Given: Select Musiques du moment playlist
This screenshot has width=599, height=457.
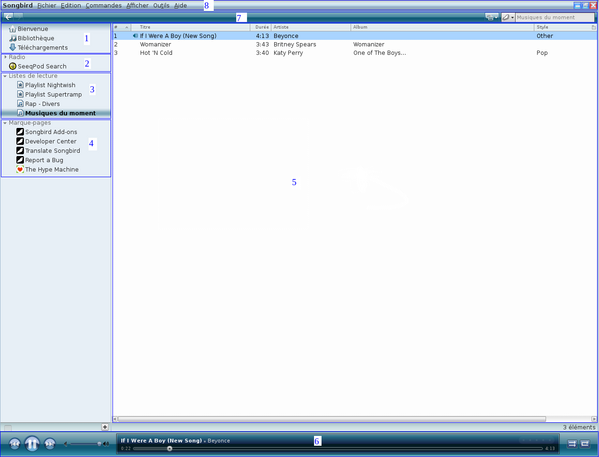Looking at the screenshot, I should coord(57,113).
